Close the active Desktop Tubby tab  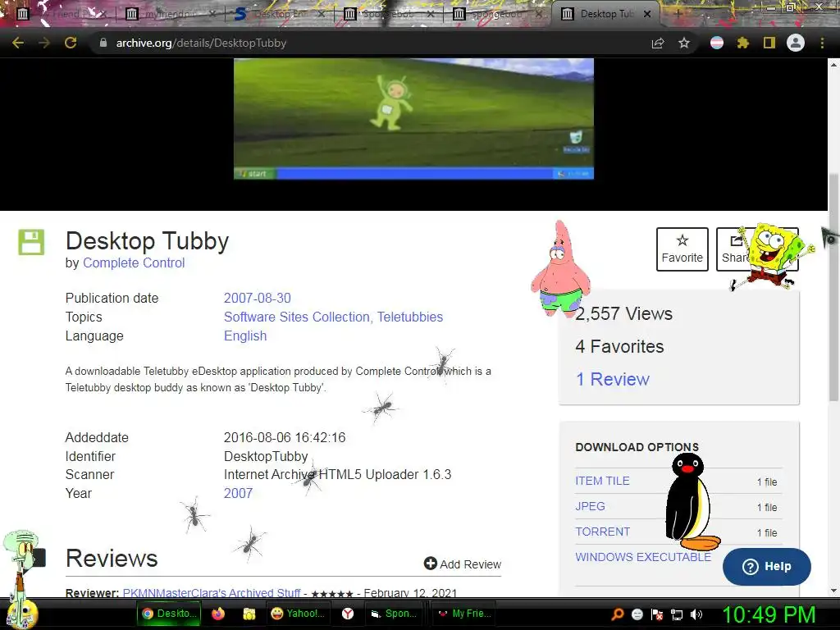[x=647, y=14]
